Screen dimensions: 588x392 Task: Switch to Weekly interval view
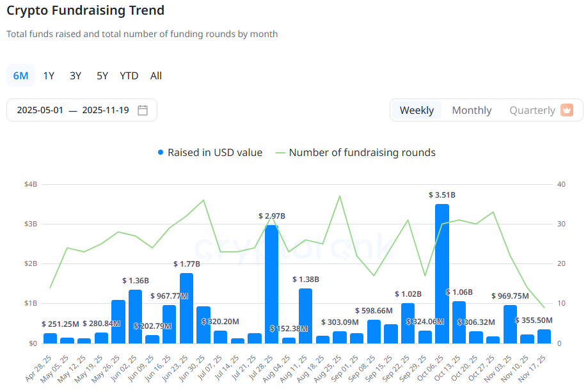click(417, 110)
